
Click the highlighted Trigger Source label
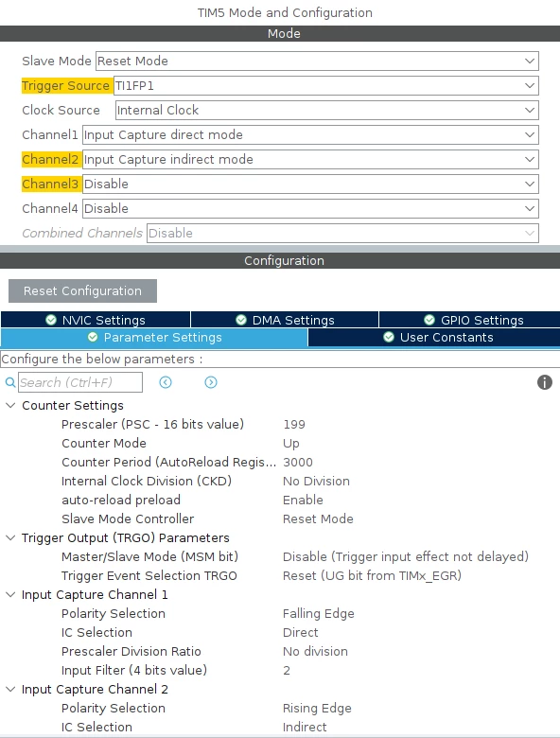(65, 86)
